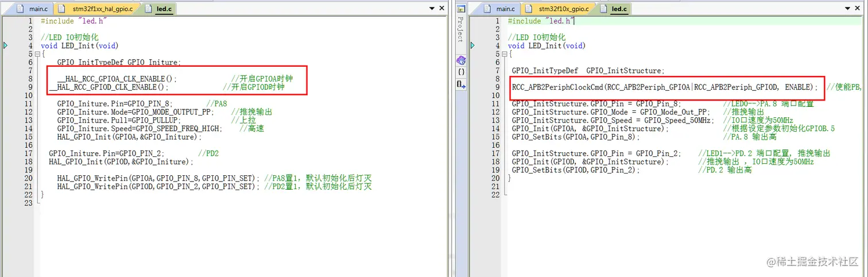The width and height of the screenshot is (868, 277).
Task: Click GPIO_InitStructure.GPIO_Speed = GPIO_Speed_50MHz line
Action: coord(613,120)
